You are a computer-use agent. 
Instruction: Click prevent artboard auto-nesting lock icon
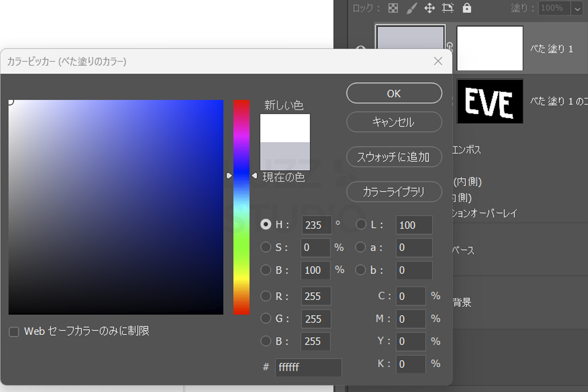448,8
